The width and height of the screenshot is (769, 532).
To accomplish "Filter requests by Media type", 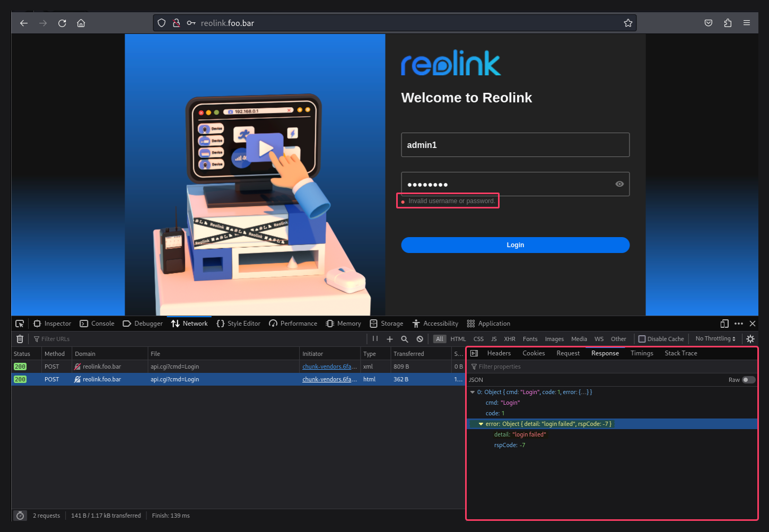I will pyautogui.click(x=579, y=339).
